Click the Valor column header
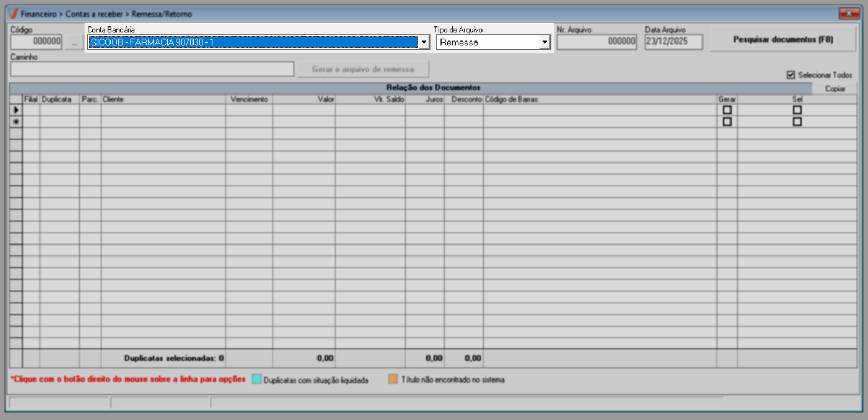Viewport: 868px width, 420px height. point(304,99)
